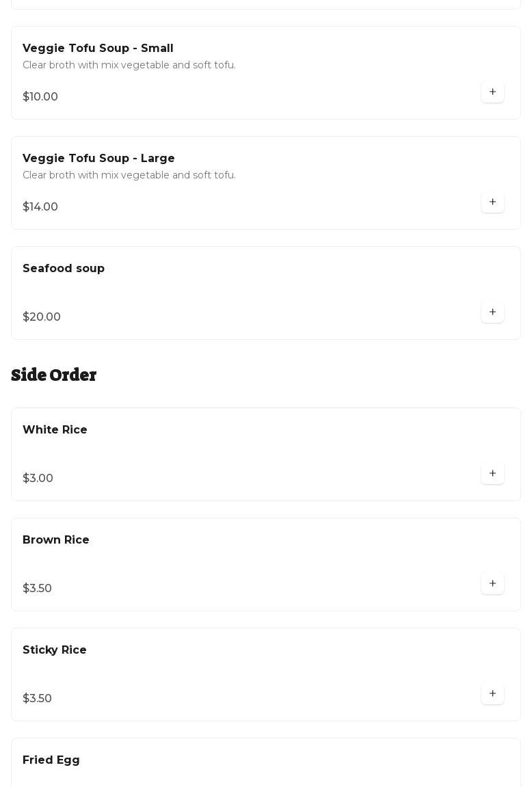
Task: Add Veggie Tofu Soup - Large to order
Action: [492, 202]
